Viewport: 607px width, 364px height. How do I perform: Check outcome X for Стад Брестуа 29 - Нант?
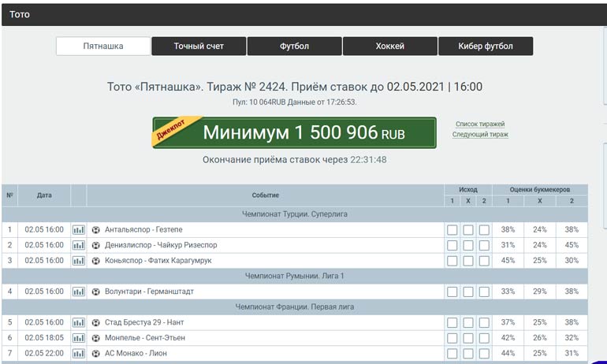pos(468,323)
